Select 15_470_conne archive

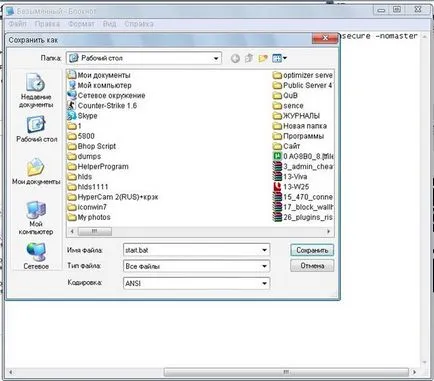pyautogui.click(x=303, y=197)
